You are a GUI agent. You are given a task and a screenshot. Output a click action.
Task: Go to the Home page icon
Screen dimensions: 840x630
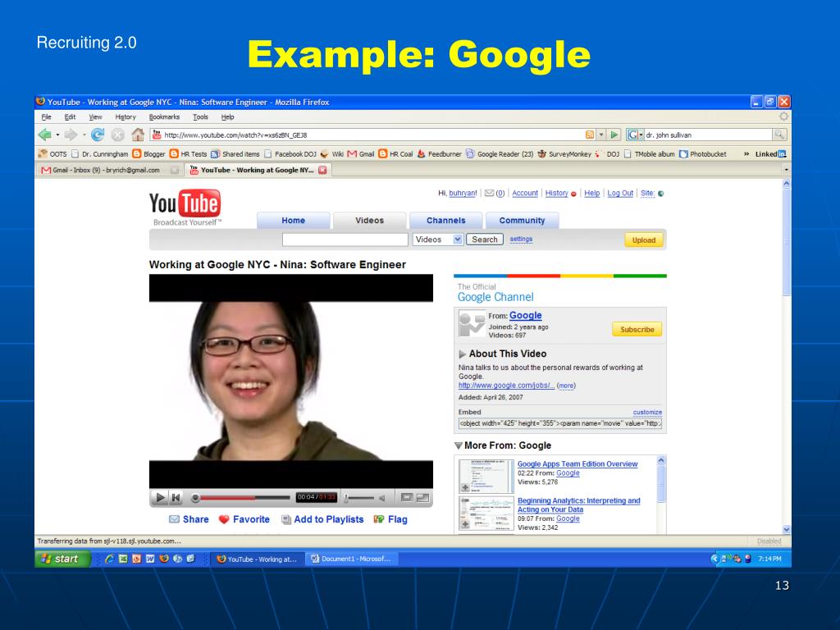tap(138, 135)
